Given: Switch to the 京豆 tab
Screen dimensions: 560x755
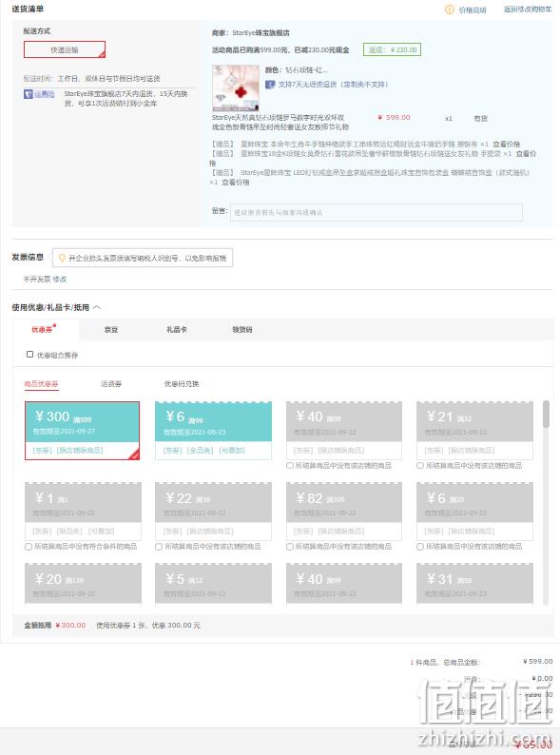Looking at the screenshot, I should click(x=110, y=330).
